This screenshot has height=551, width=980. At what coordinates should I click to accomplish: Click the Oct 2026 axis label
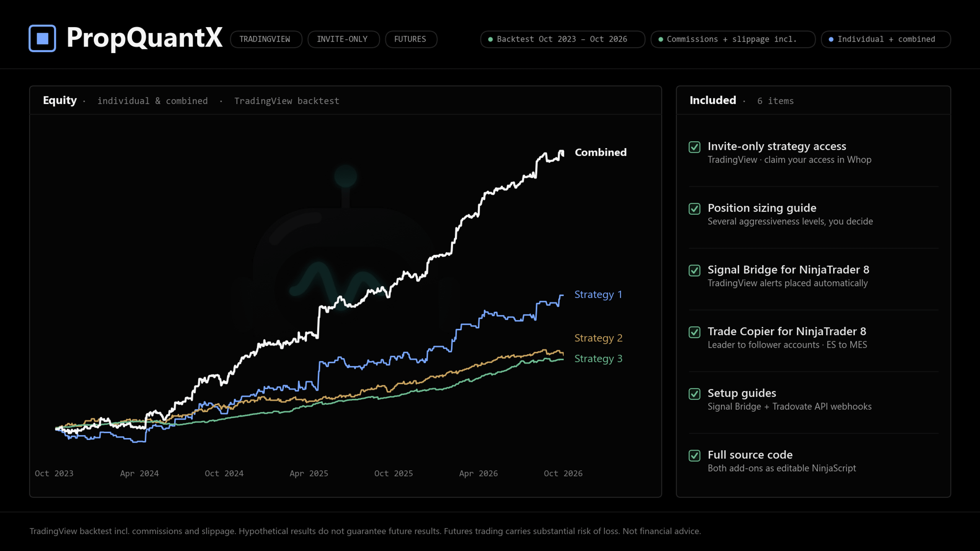click(563, 474)
